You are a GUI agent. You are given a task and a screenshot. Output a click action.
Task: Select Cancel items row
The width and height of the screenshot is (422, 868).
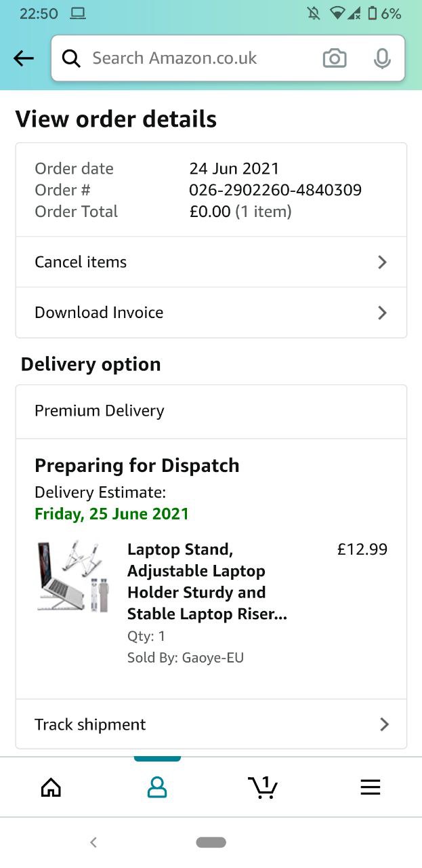coord(211,262)
